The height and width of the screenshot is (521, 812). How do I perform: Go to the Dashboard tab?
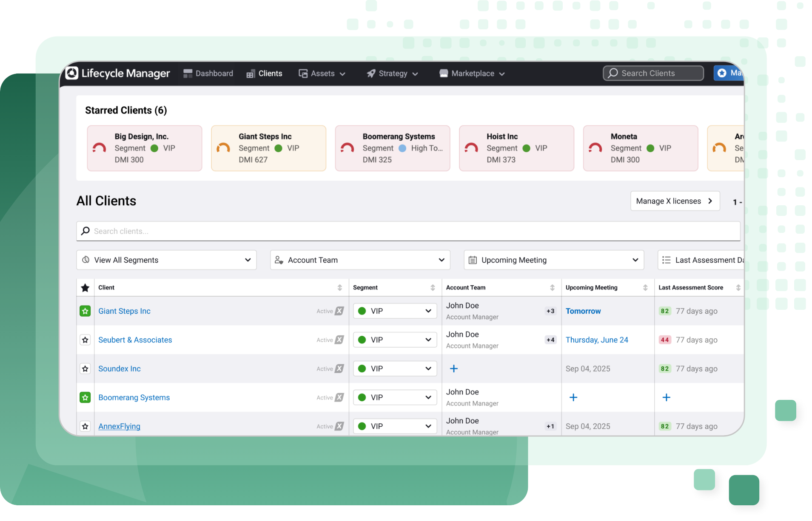coord(208,74)
